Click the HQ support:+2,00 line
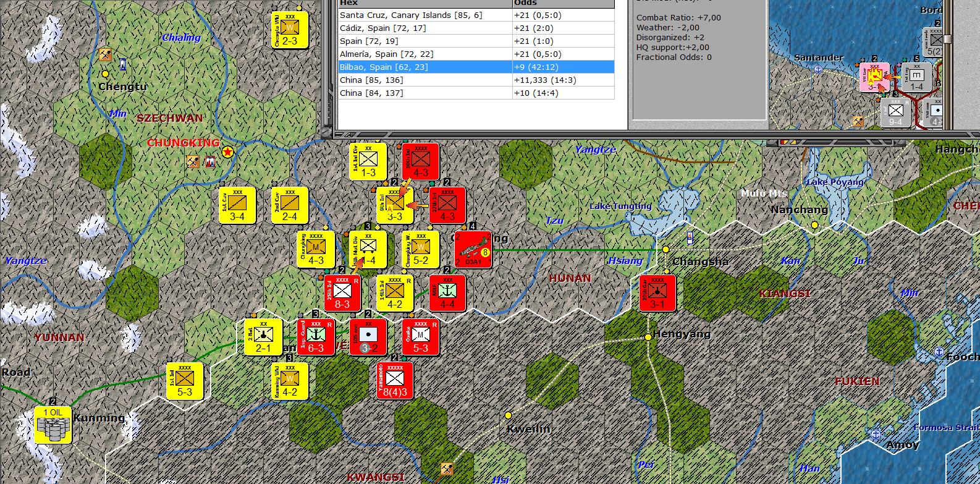The height and width of the screenshot is (484, 980). click(x=673, y=47)
